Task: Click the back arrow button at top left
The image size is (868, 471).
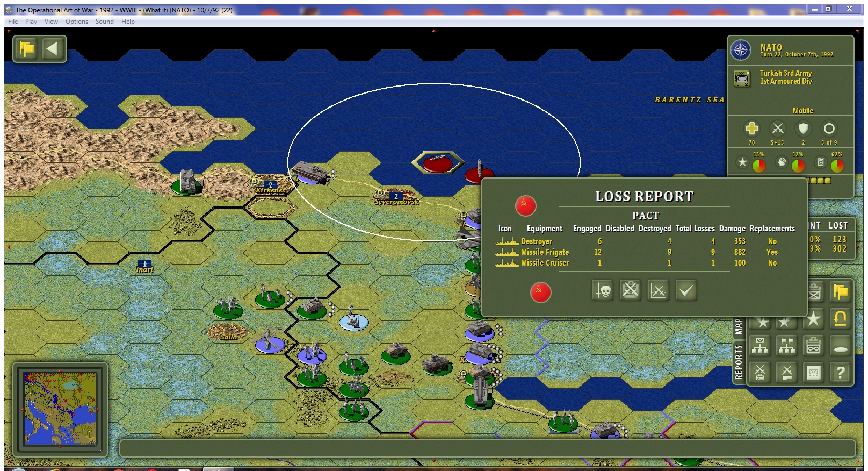Action: coord(53,49)
